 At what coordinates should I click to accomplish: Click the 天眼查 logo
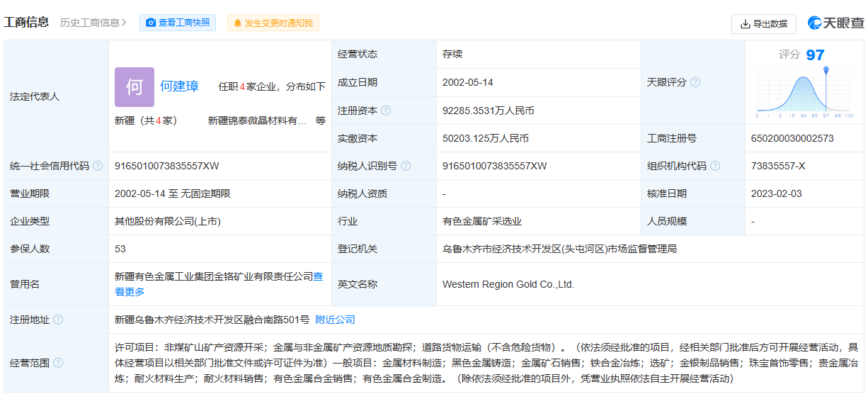point(836,23)
